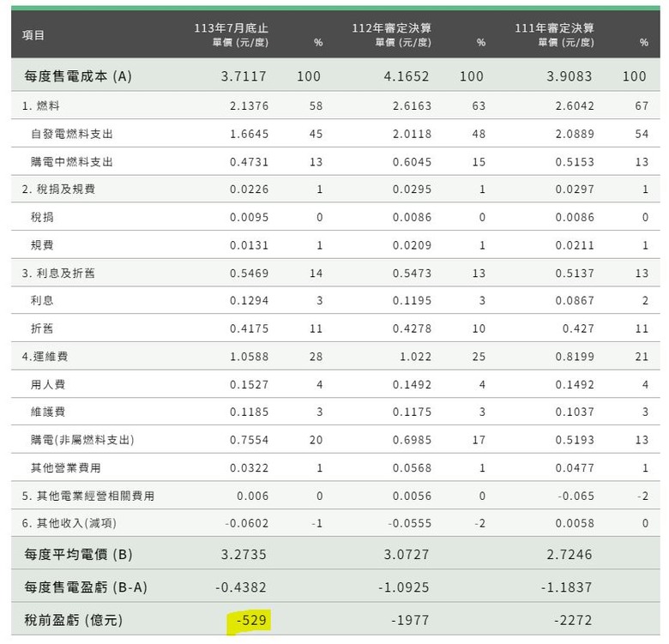Click the 3. 利息及折舊 row label
The image size is (669, 644).
pyautogui.click(x=58, y=273)
